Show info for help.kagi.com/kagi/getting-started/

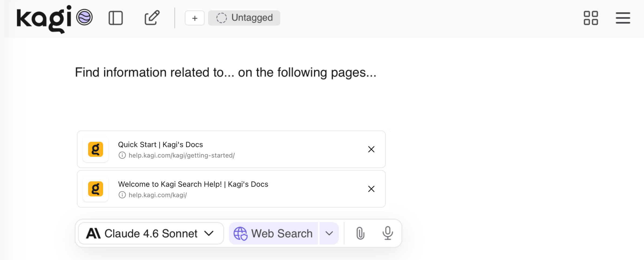click(x=122, y=155)
